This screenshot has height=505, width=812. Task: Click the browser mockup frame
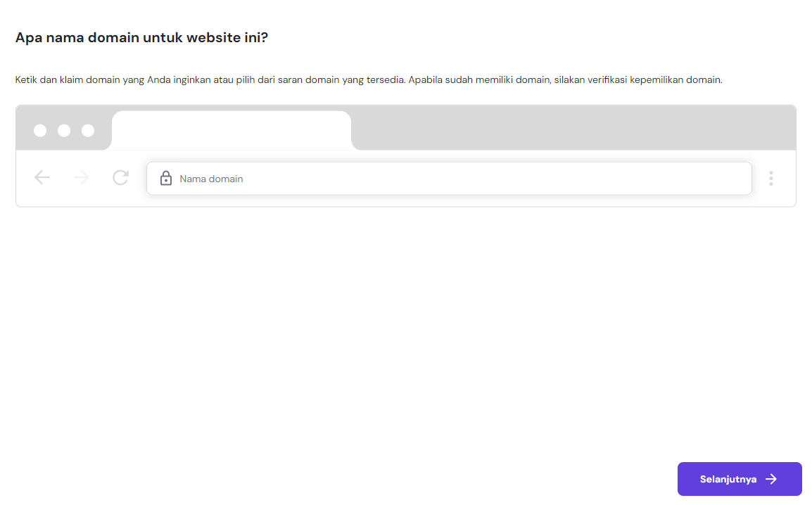click(x=405, y=155)
